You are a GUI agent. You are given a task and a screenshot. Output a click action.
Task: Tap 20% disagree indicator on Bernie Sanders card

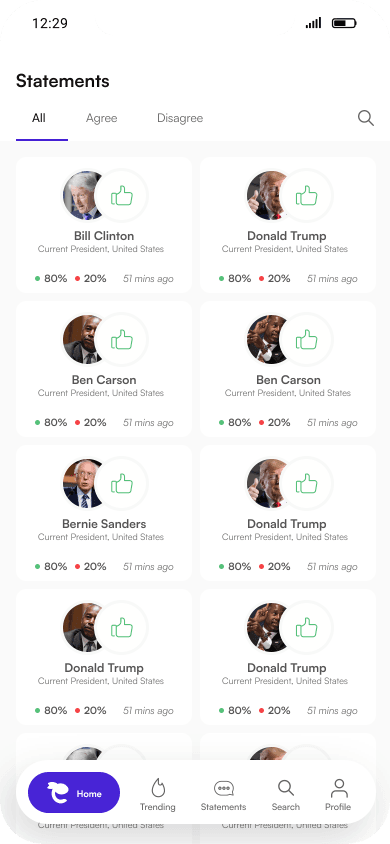click(x=91, y=566)
